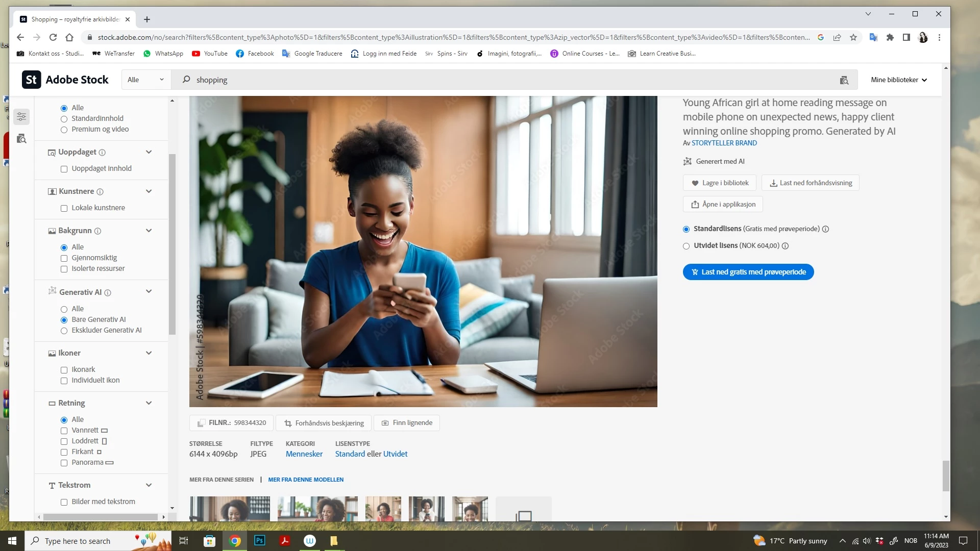Open the STORYTELLER BRAND author link
980x551 pixels.
click(x=724, y=143)
